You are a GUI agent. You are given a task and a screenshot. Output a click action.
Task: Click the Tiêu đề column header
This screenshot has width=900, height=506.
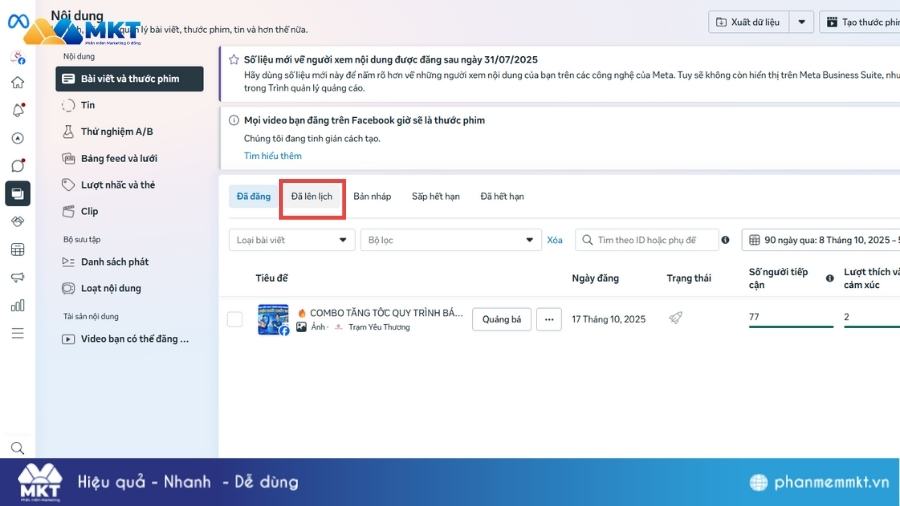(x=271, y=278)
